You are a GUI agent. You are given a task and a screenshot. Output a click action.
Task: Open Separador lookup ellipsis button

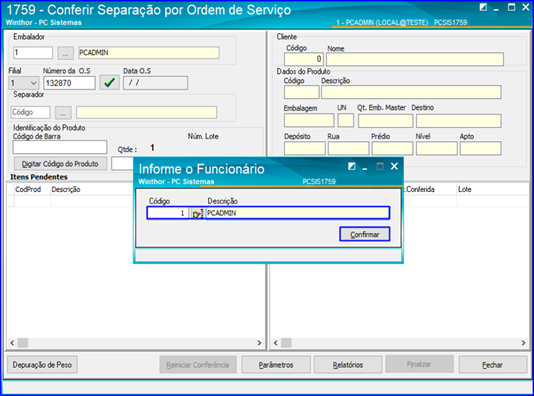(x=63, y=113)
